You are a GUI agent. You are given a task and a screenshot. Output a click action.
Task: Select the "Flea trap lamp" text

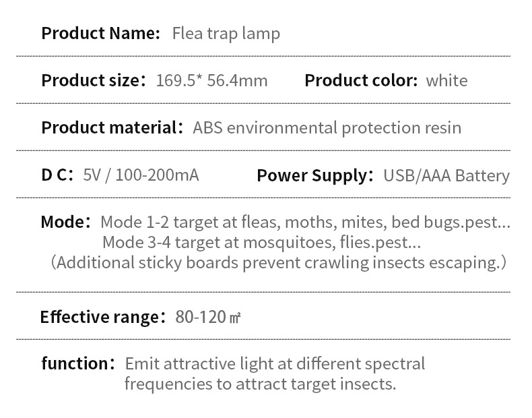[226, 33]
